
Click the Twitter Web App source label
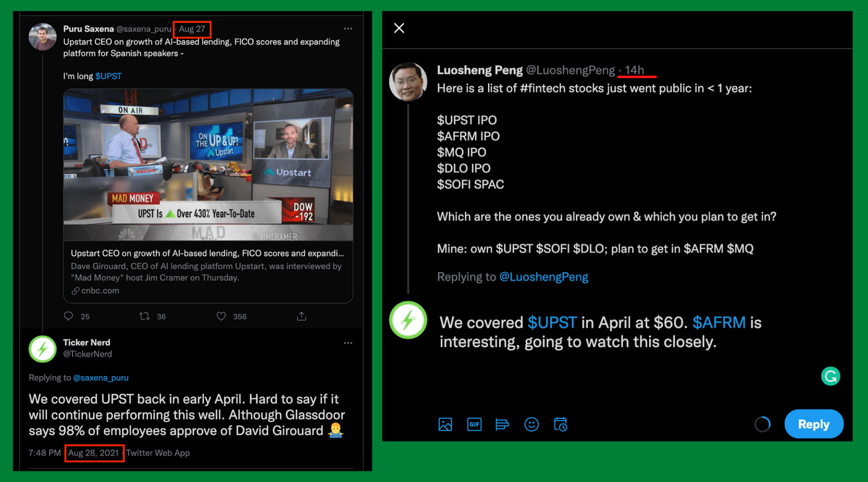coord(158,453)
